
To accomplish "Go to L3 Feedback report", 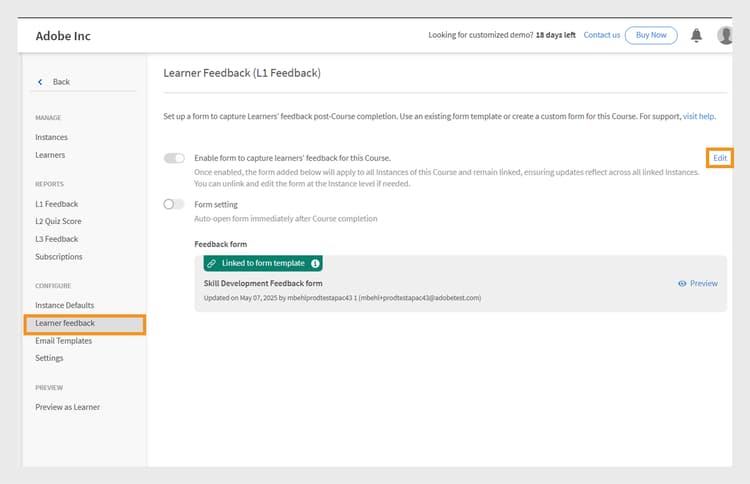I will (x=56, y=239).
